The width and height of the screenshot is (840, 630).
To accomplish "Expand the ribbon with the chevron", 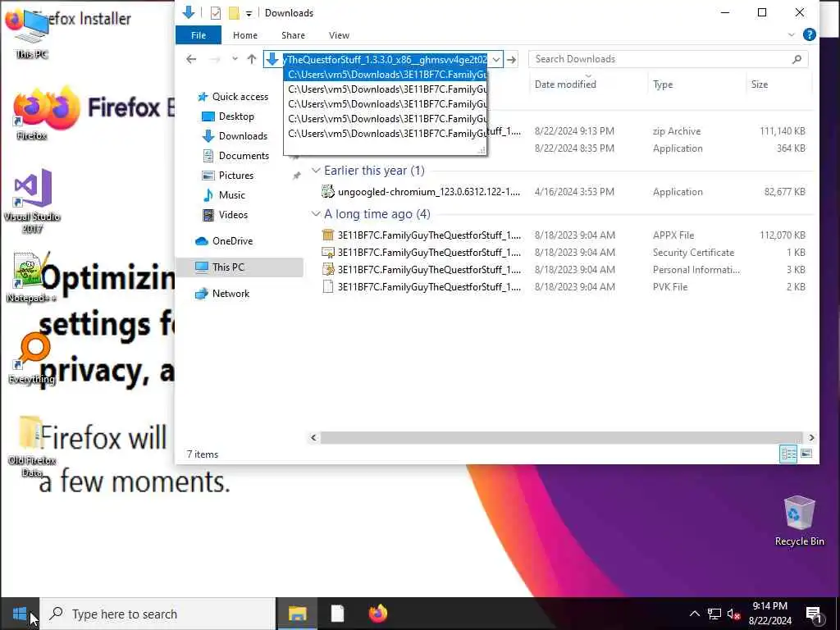I will [x=792, y=34].
